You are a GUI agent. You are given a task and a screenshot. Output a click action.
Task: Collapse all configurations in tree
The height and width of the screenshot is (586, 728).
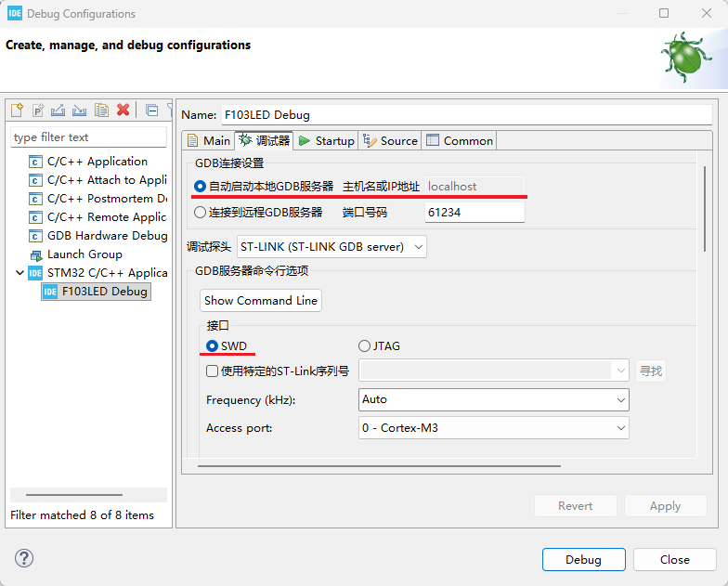click(152, 110)
